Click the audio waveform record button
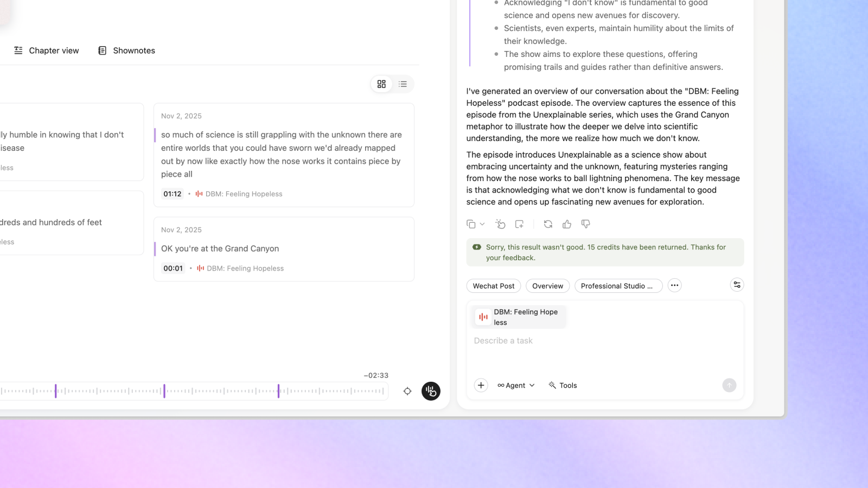868x488 pixels. (x=431, y=391)
